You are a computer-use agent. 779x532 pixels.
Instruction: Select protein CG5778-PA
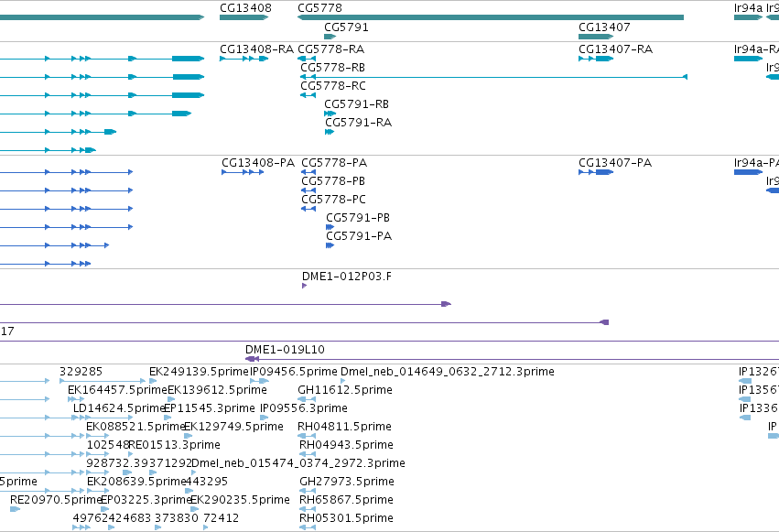coord(334,163)
